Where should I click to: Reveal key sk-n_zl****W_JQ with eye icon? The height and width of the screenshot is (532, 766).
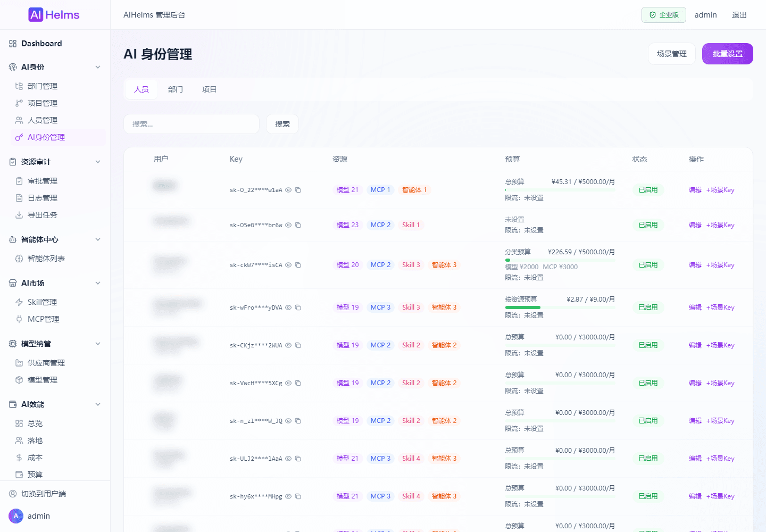[x=288, y=421]
